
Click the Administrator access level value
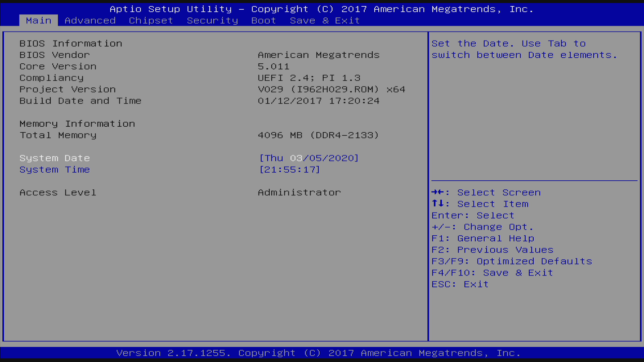point(299,193)
